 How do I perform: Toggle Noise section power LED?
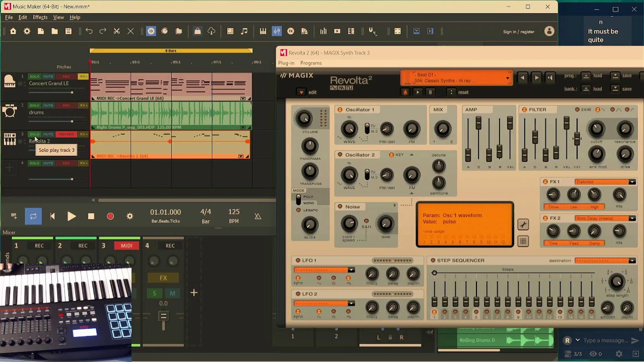[x=340, y=207]
